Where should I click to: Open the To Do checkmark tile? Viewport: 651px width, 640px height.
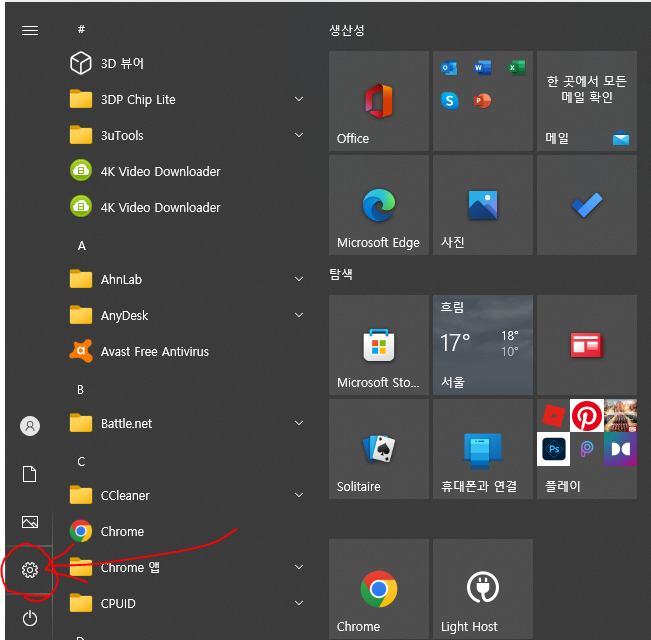(x=587, y=205)
